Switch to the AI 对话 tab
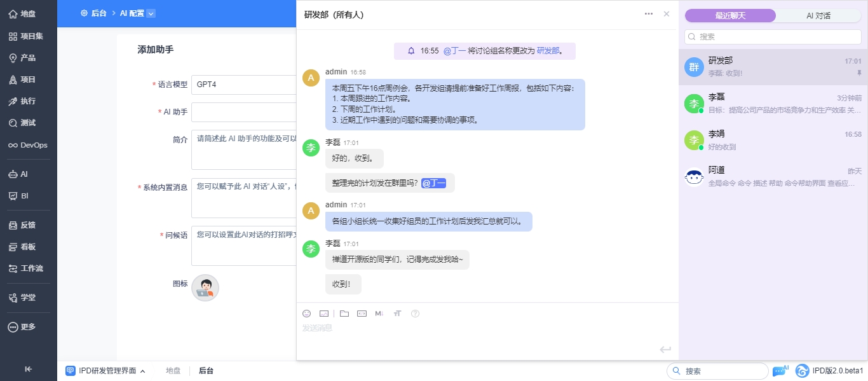The image size is (868, 381). [818, 16]
